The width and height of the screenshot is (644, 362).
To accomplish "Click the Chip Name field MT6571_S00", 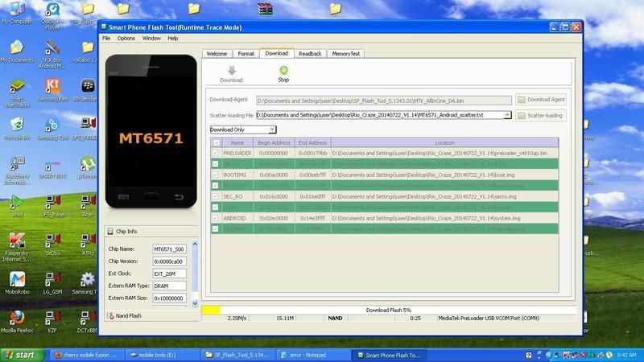I will (169, 249).
